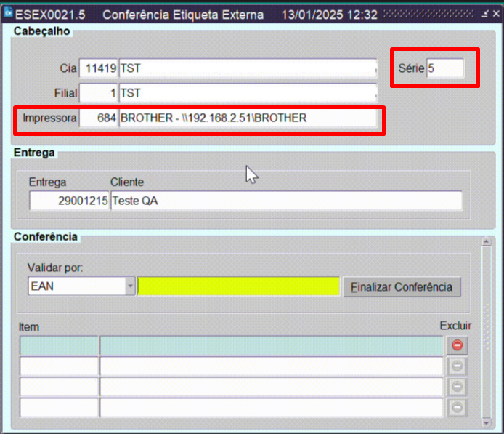504x434 pixels.
Task: Click the Excluir icon in third item row
Action: coord(457,387)
